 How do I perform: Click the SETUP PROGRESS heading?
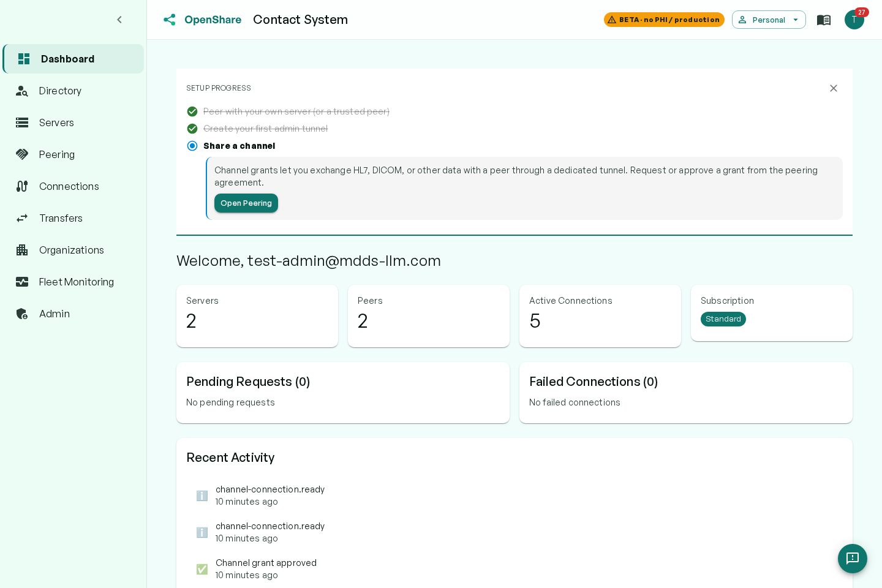[219, 88]
